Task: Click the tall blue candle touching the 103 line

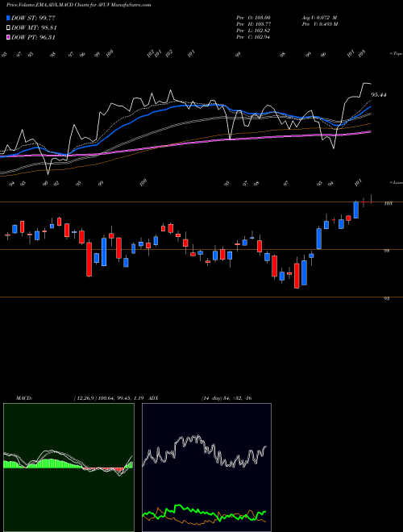Action: point(355,210)
